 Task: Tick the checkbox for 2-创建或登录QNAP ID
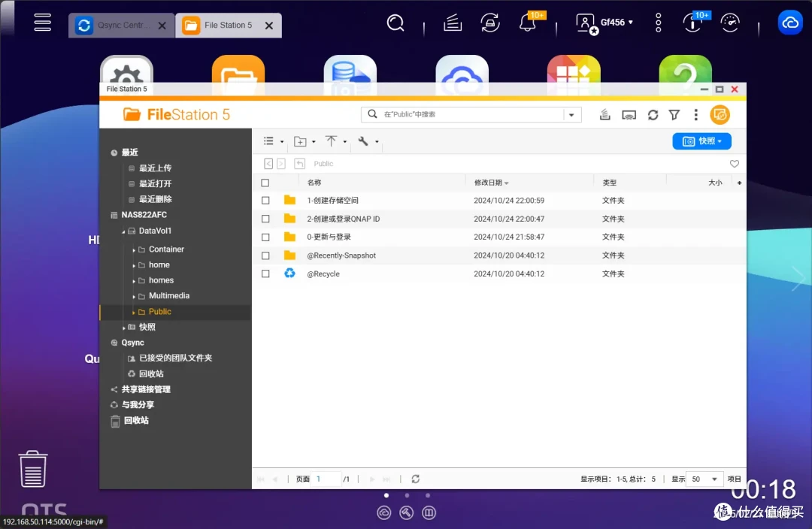click(x=265, y=219)
